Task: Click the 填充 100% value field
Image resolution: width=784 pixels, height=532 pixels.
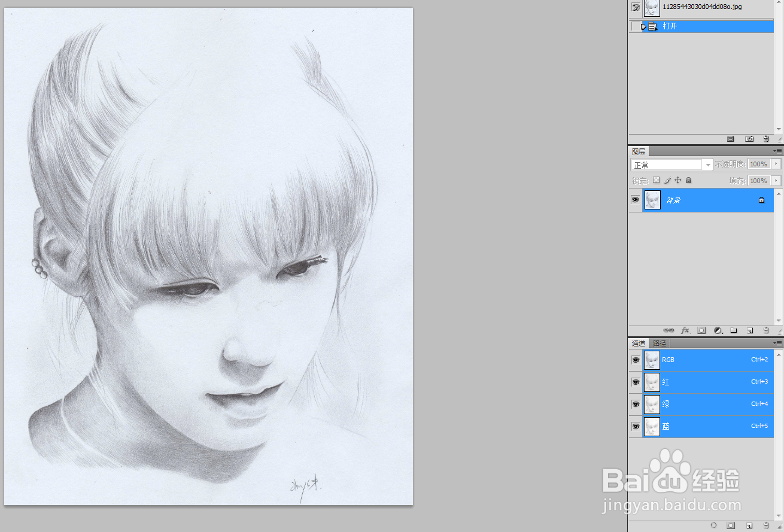Action: [759, 181]
